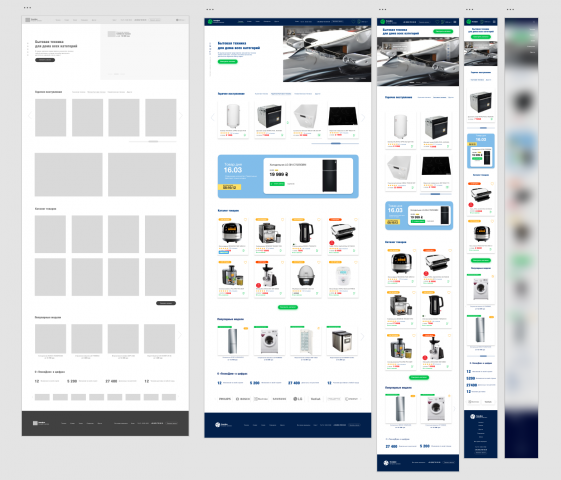This screenshot has width=561, height=480.
Task: Select black fridge image in desktop 16.03 deal
Action: [x=329, y=176]
